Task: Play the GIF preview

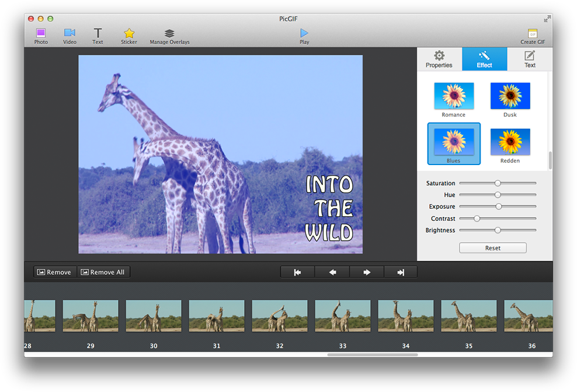Action: point(304,36)
